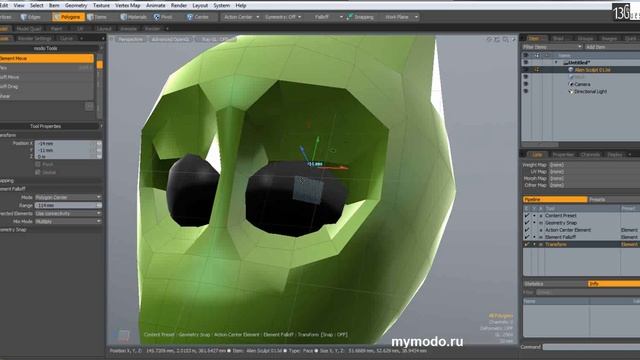640x360 pixels.
Task: Choose Center mode in toolbar
Action: click(198, 17)
